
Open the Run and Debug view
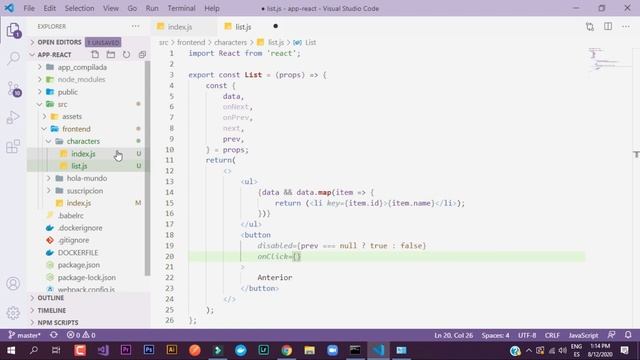[13, 118]
